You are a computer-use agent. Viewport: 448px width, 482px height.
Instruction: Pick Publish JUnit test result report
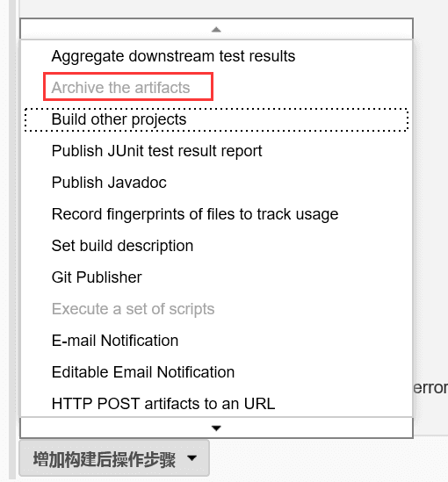(157, 151)
